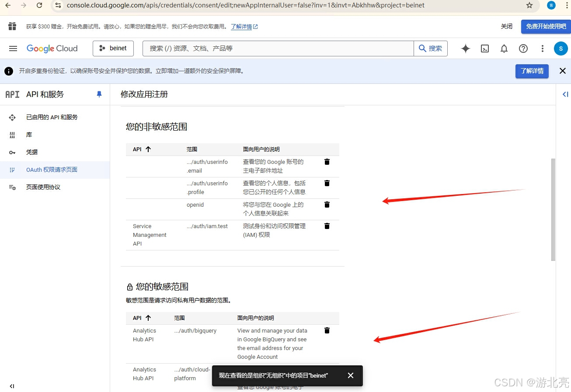Delete the auth/iam.test scope
The height and width of the screenshot is (392, 571).
pos(327,226)
